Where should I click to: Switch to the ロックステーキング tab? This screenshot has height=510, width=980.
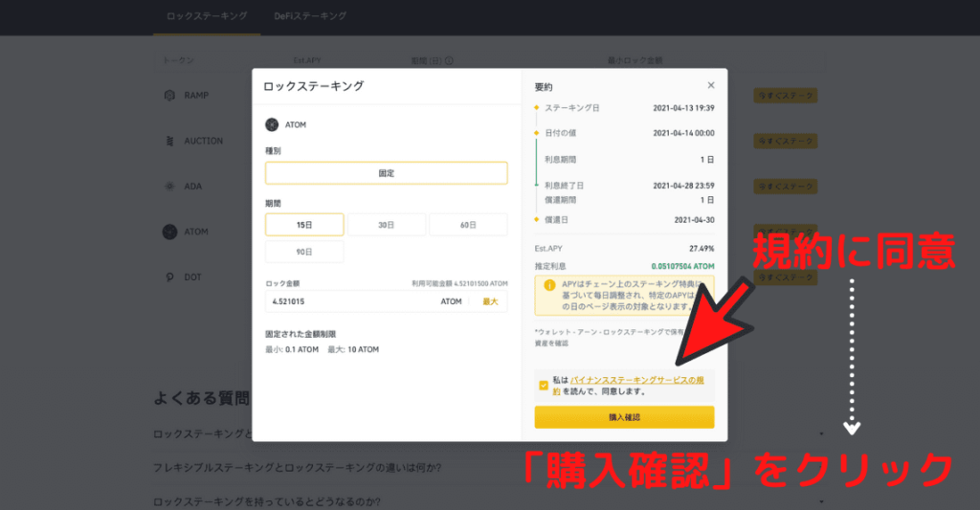[x=207, y=16]
